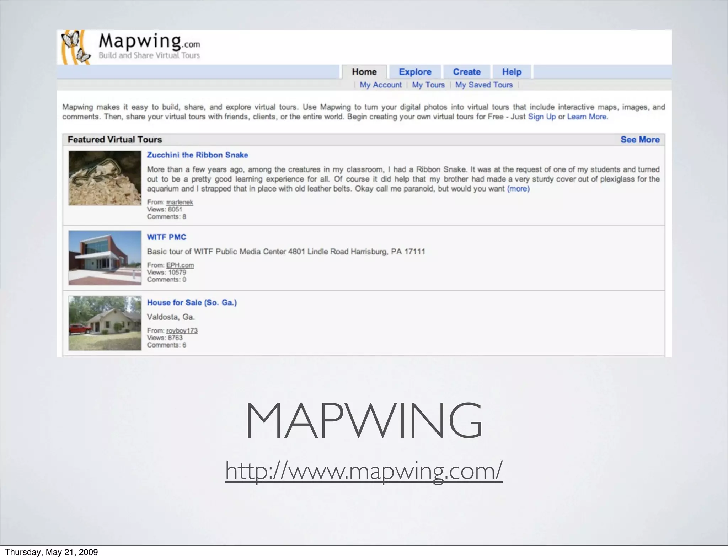Image resolution: width=728 pixels, height=560 pixels.
Task: Open the WITF PMC tour title
Action: (166, 237)
